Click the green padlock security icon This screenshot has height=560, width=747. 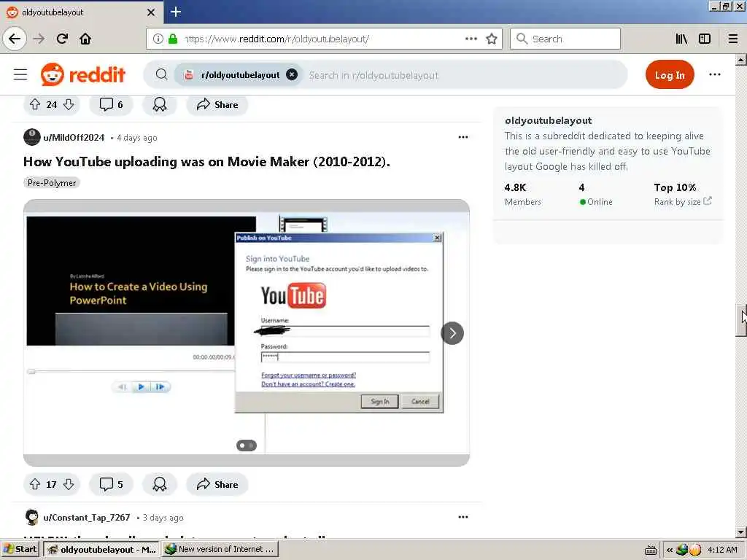[172, 39]
